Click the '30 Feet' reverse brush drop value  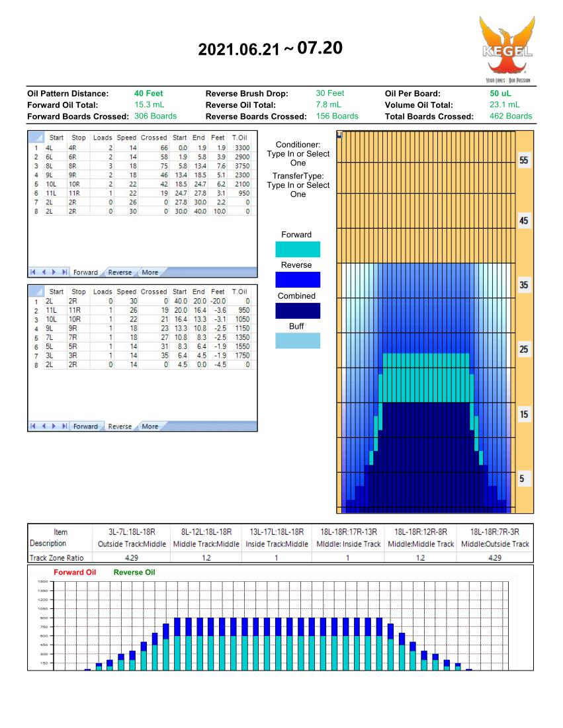point(330,93)
